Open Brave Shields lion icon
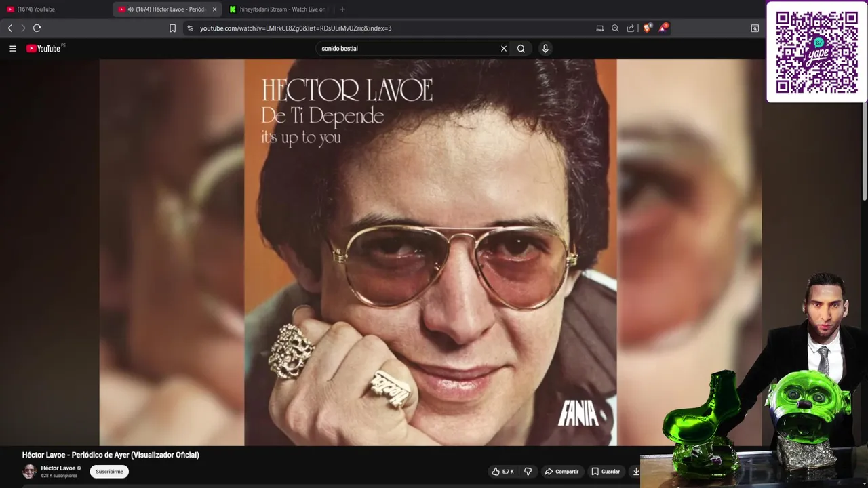 pos(647,28)
